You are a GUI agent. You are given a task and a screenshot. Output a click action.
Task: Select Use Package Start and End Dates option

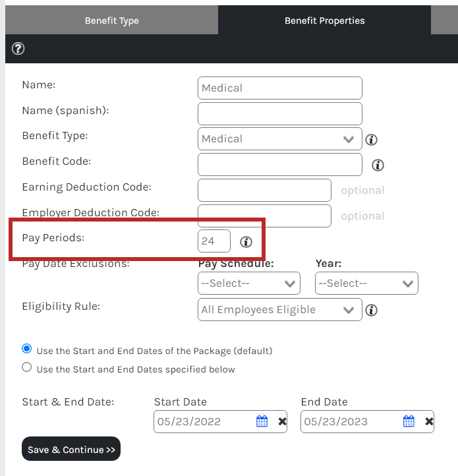(x=27, y=349)
